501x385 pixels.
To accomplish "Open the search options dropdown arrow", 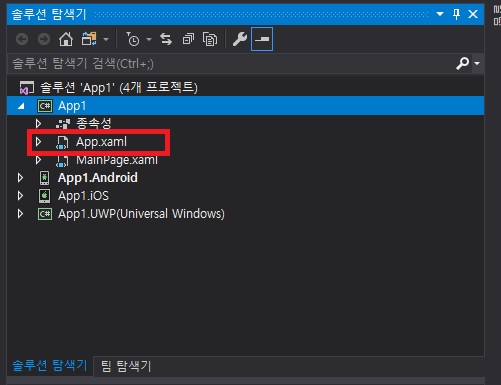I will tap(477, 63).
